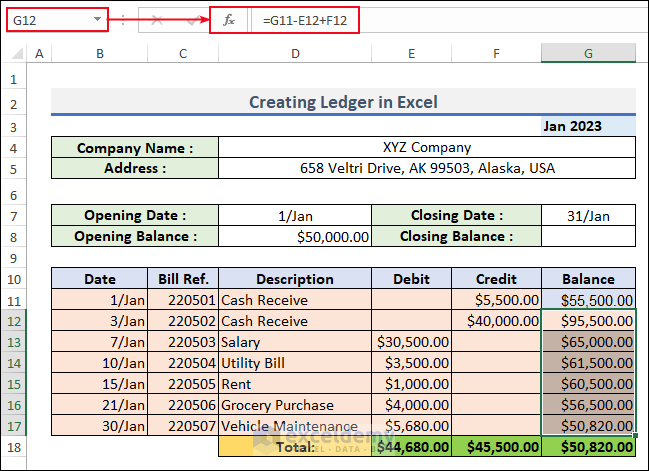Click the total credit '$45,500.00' cell

[x=496, y=447]
